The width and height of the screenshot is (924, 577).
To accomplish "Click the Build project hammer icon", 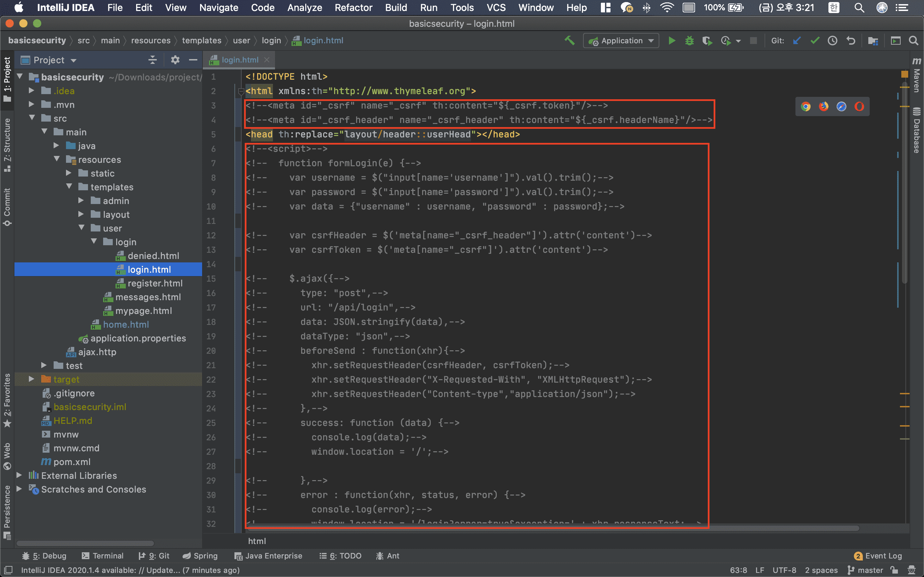I will (x=569, y=41).
